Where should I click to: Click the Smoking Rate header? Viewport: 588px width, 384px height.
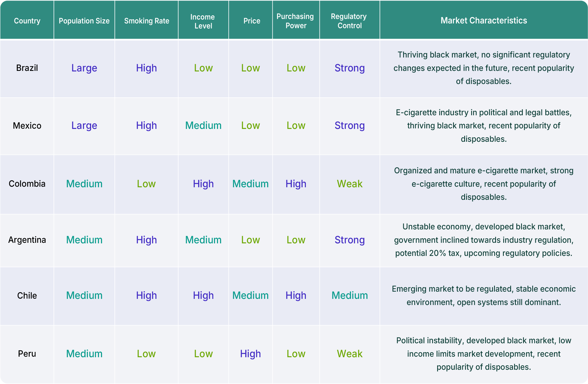tap(147, 21)
